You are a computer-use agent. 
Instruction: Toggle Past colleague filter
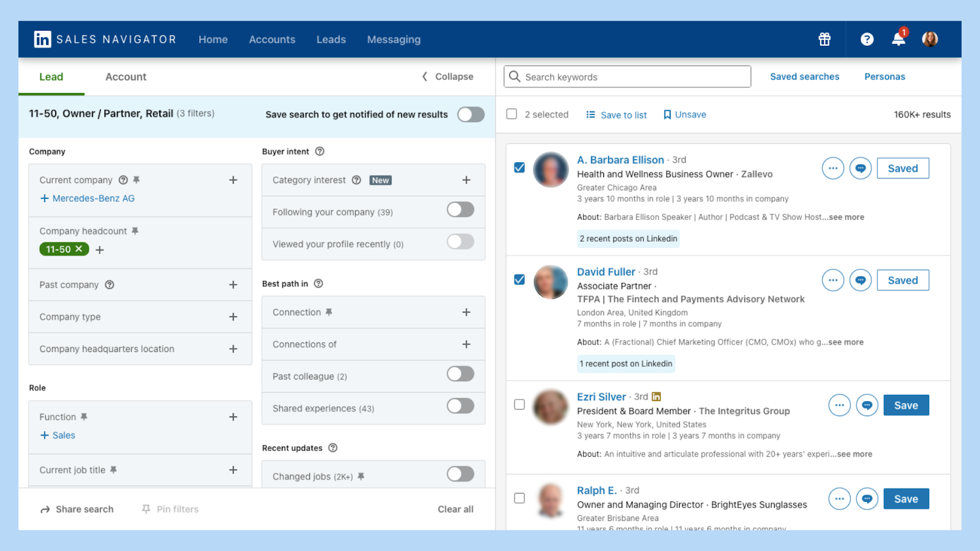tap(461, 373)
